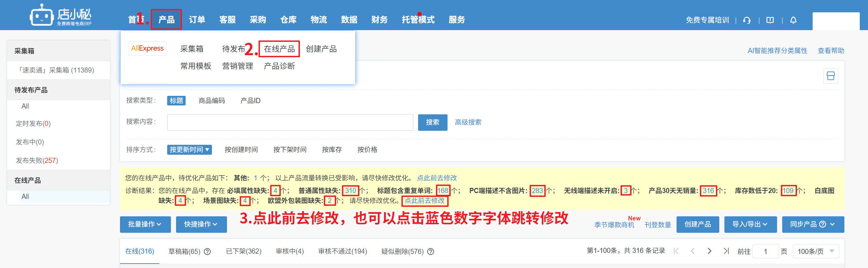Screen dimensions: 868x268
Task: Click the 搜索内容 text input field
Action: click(290, 122)
